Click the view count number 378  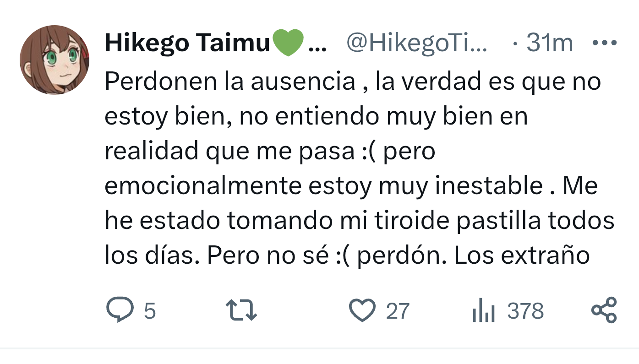pyautogui.click(x=525, y=311)
